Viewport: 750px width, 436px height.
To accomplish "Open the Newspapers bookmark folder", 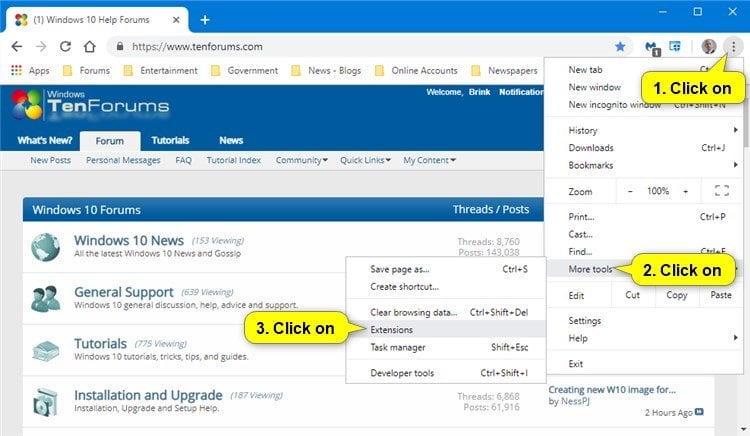I will pos(504,71).
